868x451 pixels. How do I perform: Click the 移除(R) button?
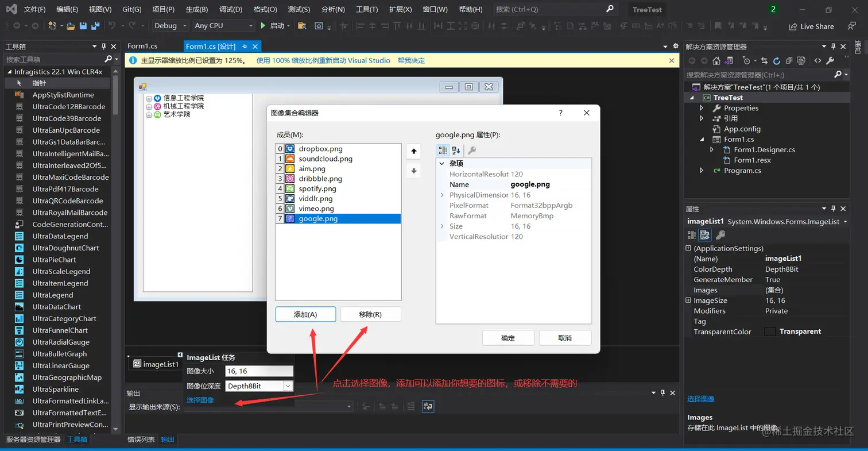point(370,314)
